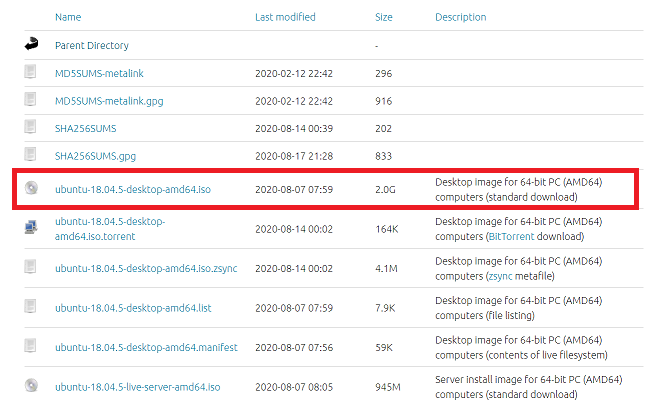Click the 164K size value

click(387, 229)
